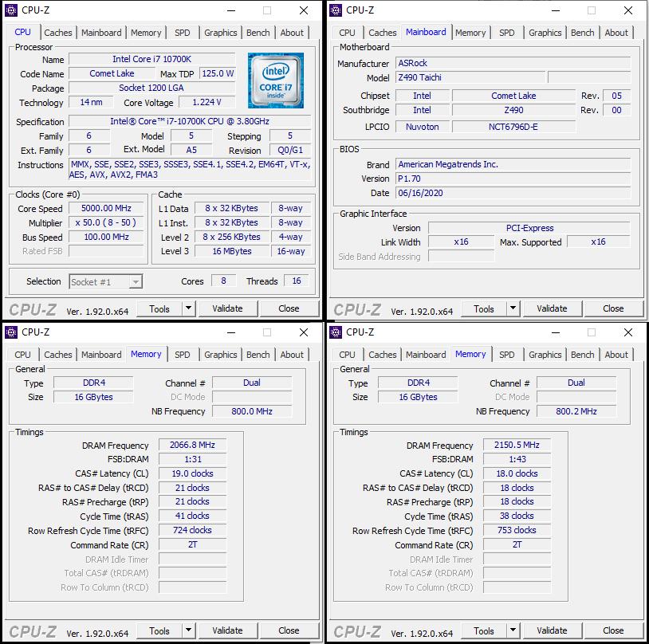Close the top-right CPU-Z window with X

point(628,10)
